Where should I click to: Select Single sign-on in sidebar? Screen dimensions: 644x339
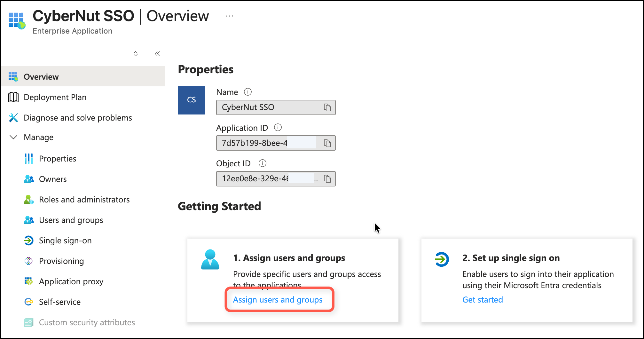(65, 240)
